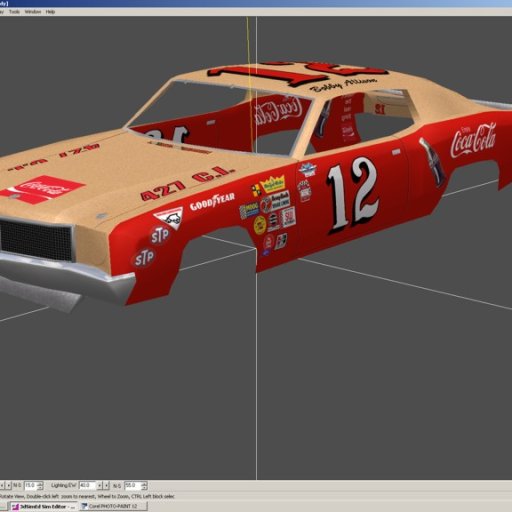Click the Lighting N-S value field
This screenshot has height=512, width=512.
click(132, 485)
